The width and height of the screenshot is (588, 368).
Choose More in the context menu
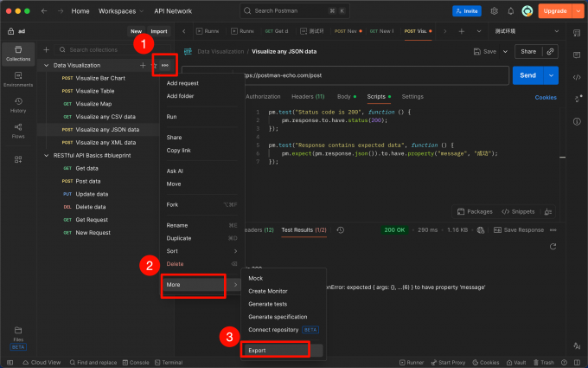coord(201,285)
